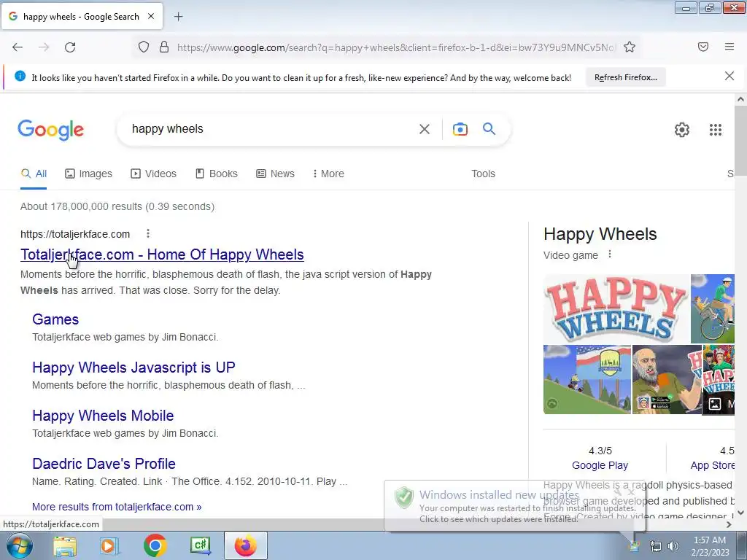Open the App Store rating link
747x560 pixels.
pyautogui.click(x=712, y=465)
